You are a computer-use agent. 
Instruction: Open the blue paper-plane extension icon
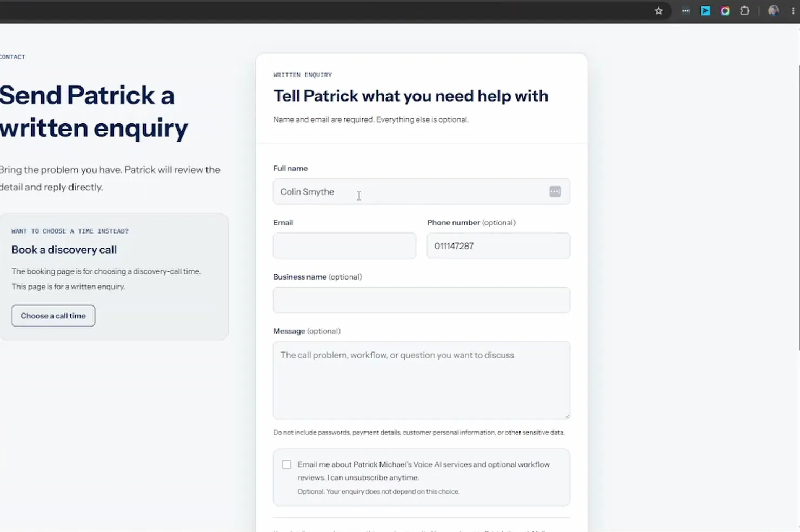tap(705, 11)
